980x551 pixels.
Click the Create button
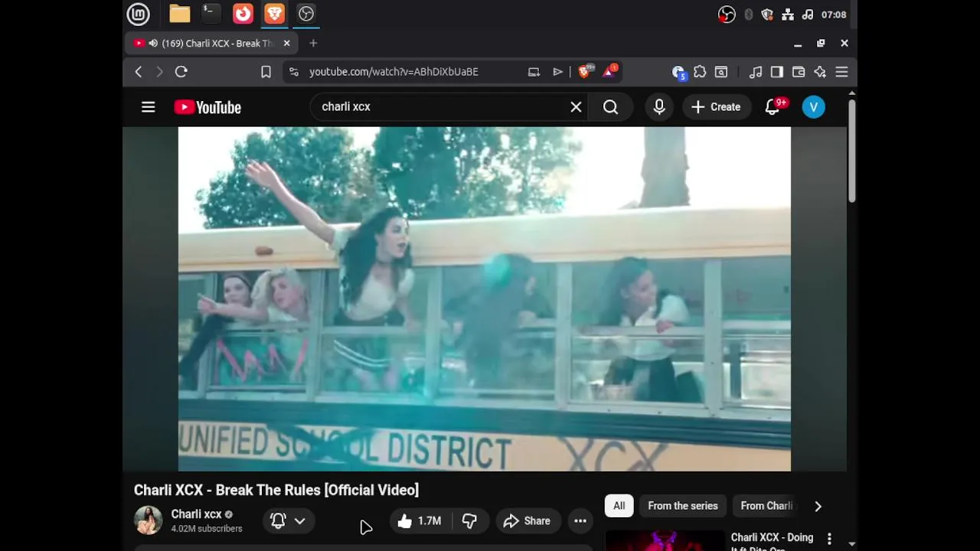pos(716,107)
